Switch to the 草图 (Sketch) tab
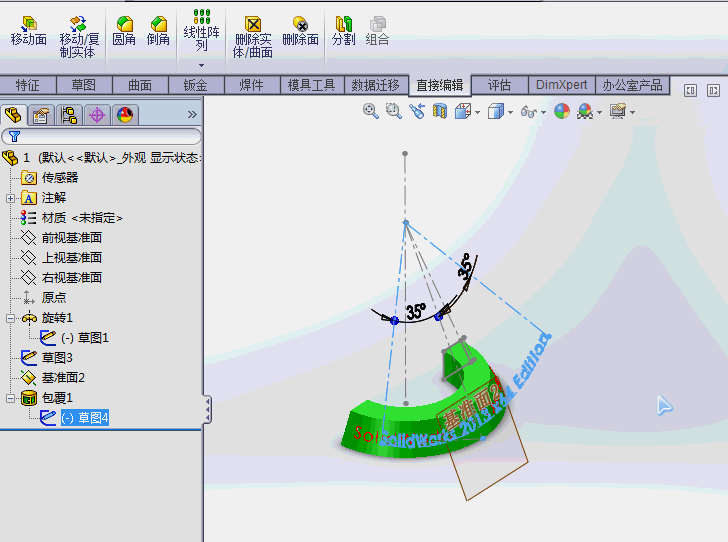The width and height of the screenshot is (728, 542). tap(84, 85)
